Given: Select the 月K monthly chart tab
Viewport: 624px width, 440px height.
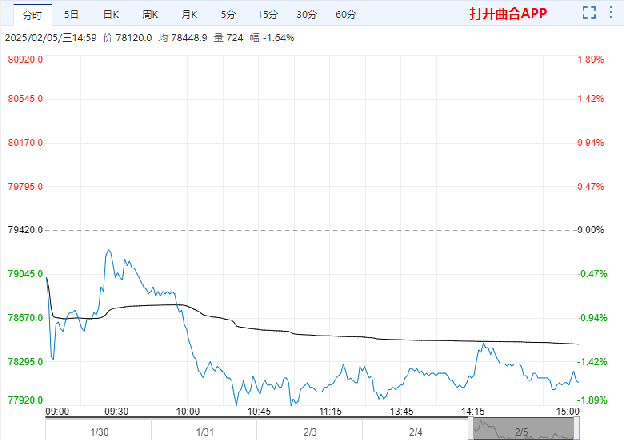Looking at the screenshot, I should coord(189,15).
